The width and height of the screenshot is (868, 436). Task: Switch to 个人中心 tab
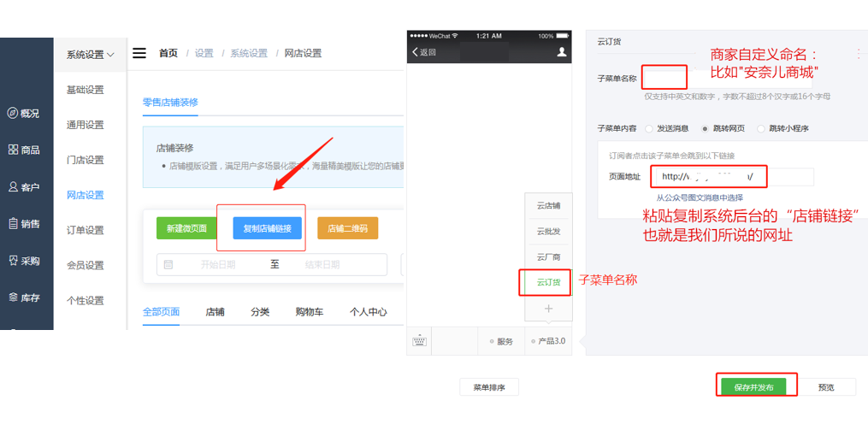point(368,311)
